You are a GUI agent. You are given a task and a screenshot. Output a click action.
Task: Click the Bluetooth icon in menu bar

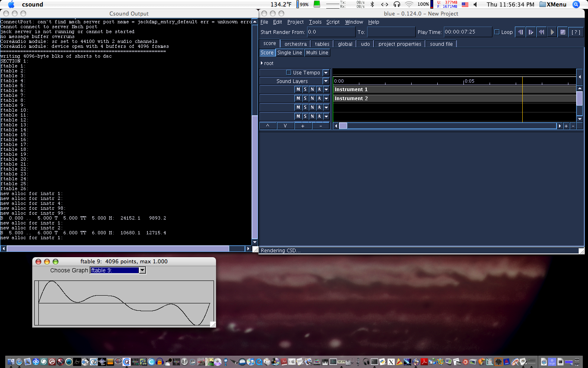pos(372,4)
